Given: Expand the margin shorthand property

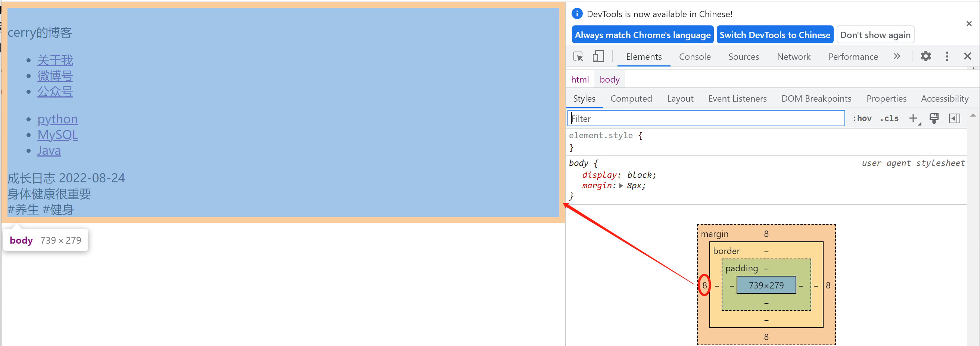Looking at the screenshot, I should click(x=621, y=186).
